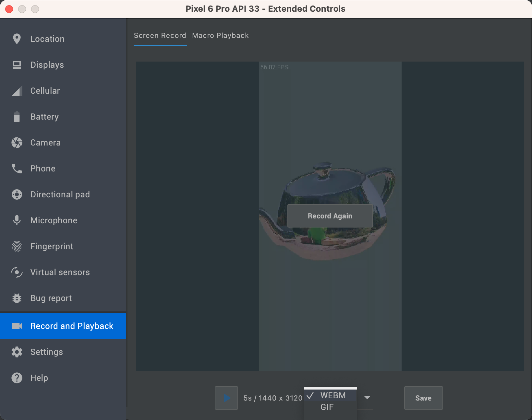
Task: Open Virtual sensors in the sidebar
Action: pos(60,272)
